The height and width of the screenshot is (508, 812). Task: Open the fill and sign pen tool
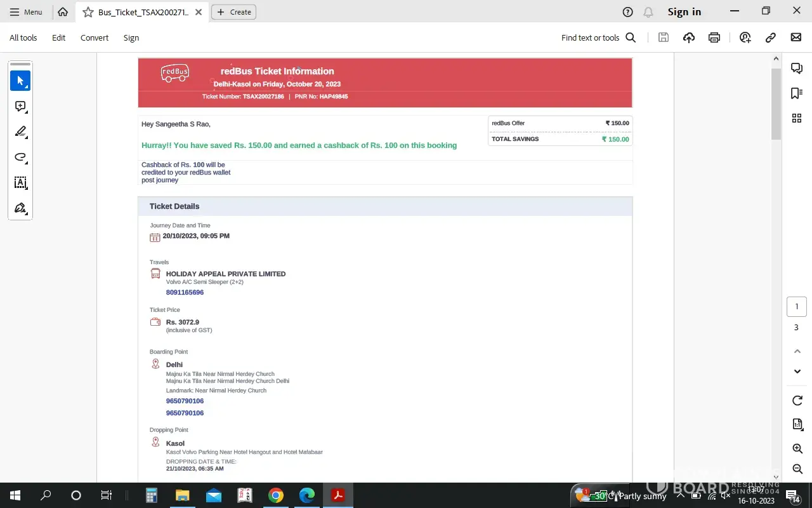tap(20, 208)
